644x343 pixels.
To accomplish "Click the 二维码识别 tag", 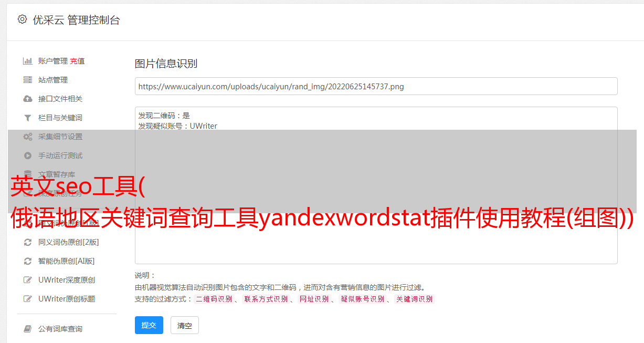I will pyautogui.click(x=214, y=299).
